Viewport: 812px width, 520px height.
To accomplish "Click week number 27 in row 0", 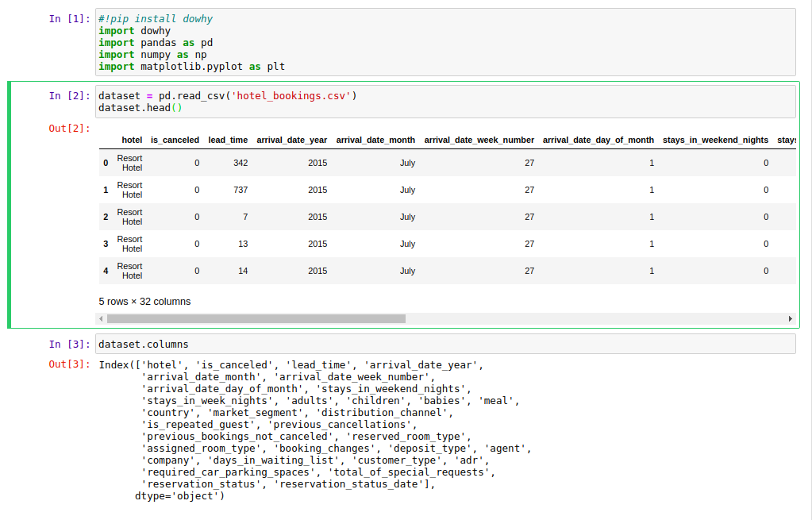I will tap(529, 163).
